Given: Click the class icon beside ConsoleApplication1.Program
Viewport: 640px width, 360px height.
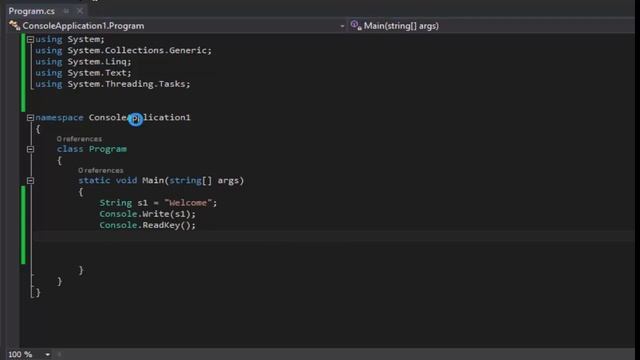Looking at the screenshot, I should (14, 26).
